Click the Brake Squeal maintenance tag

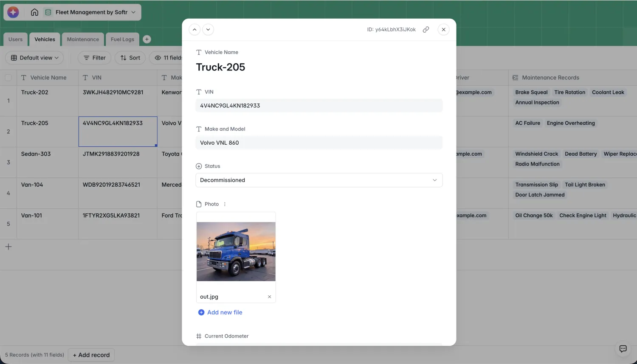[x=531, y=92]
